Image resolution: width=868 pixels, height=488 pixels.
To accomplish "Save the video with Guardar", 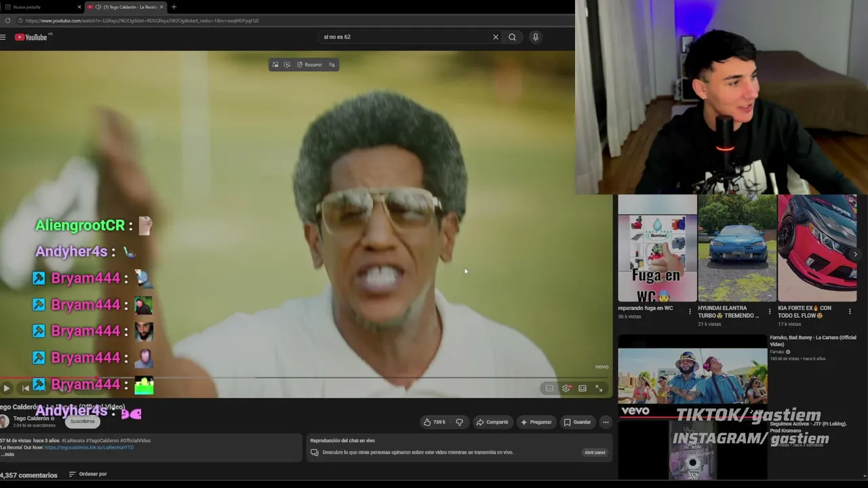I will click(577, 422).
